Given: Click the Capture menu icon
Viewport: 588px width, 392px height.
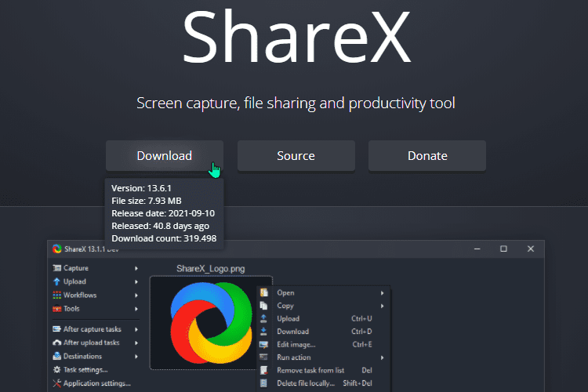Looking at the screenshot, I should tap(57, 268).
